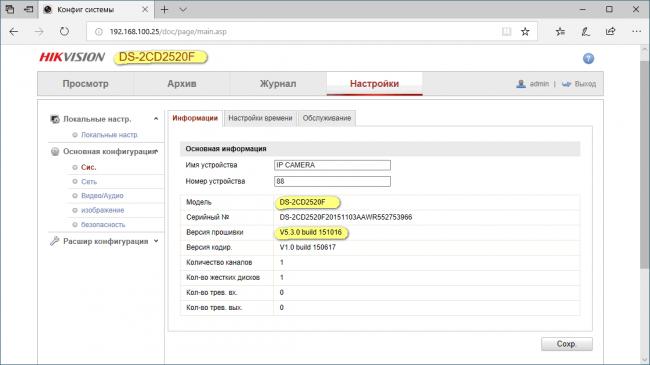Open the tab preview dropdown chevron
This screenshot has width=650, height=365.
[183, 9]
